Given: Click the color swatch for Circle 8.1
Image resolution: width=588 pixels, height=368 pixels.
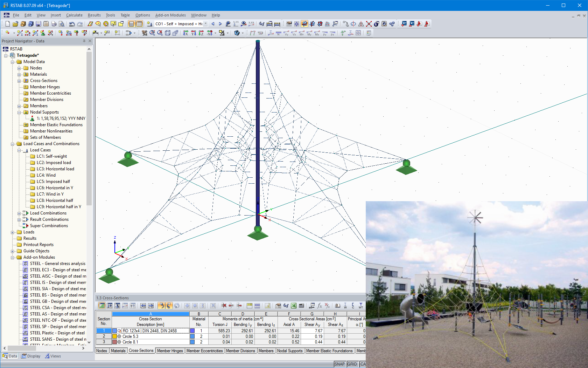Looking at the screenshot, I should 114,342.
